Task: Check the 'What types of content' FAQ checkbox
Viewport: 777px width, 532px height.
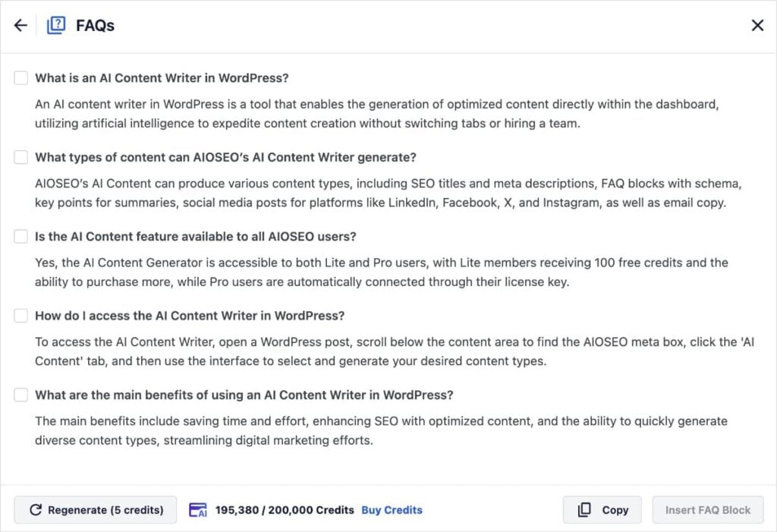Action: click(20, 157)
